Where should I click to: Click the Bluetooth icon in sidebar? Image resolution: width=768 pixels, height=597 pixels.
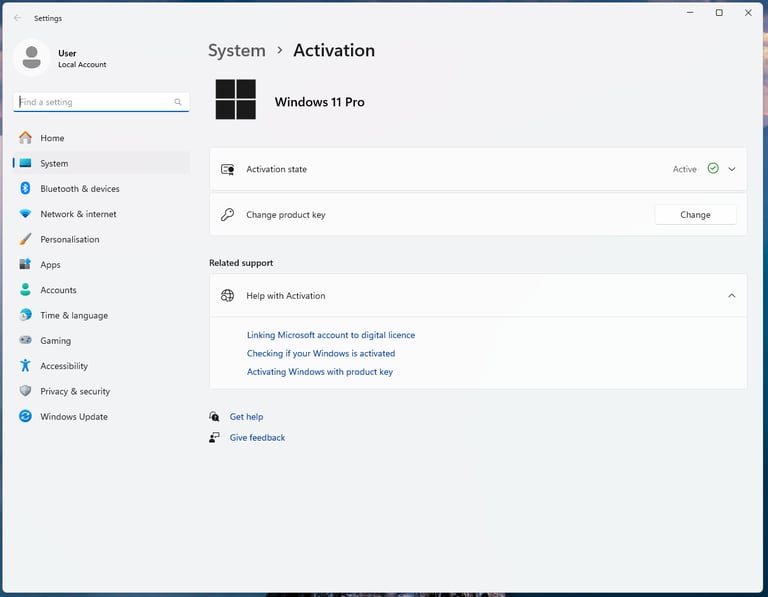coord(25,188)
